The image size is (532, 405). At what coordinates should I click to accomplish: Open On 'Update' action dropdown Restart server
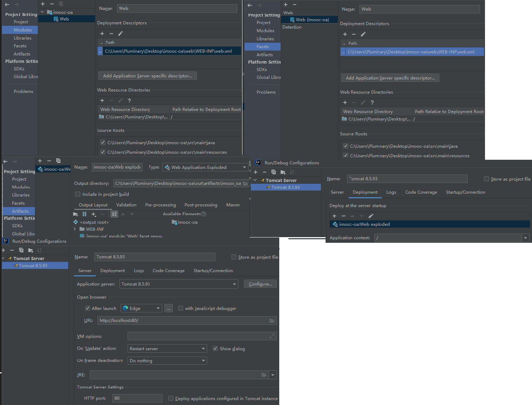click(x=167, y=349)
